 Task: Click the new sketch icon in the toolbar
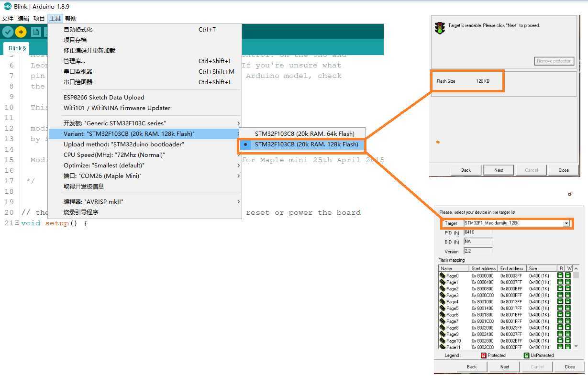pyautogui.click(x=36, y=32)
